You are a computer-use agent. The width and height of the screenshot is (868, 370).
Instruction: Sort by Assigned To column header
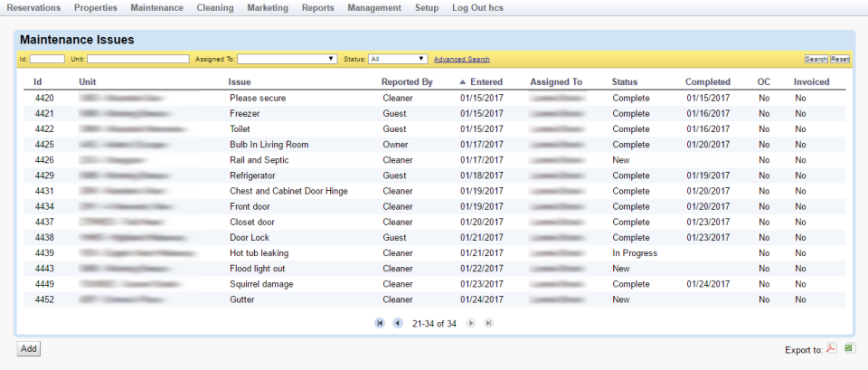556,82
